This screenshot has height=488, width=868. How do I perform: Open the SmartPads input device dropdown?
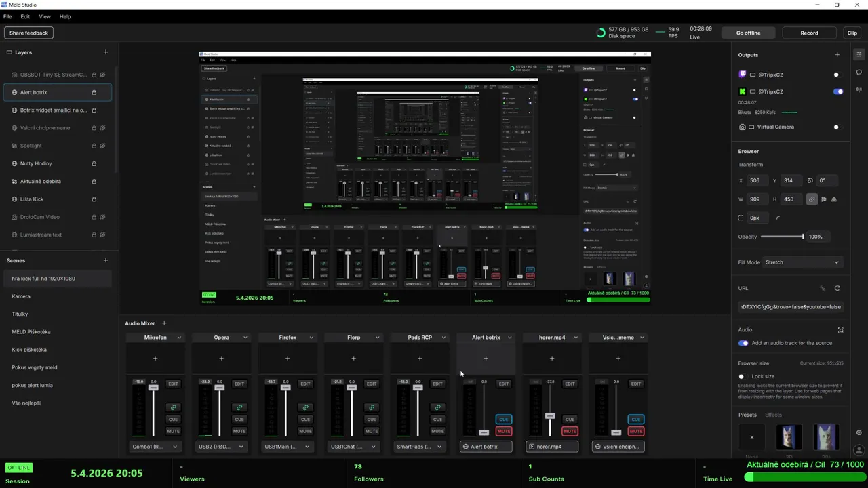coord(420,447)
